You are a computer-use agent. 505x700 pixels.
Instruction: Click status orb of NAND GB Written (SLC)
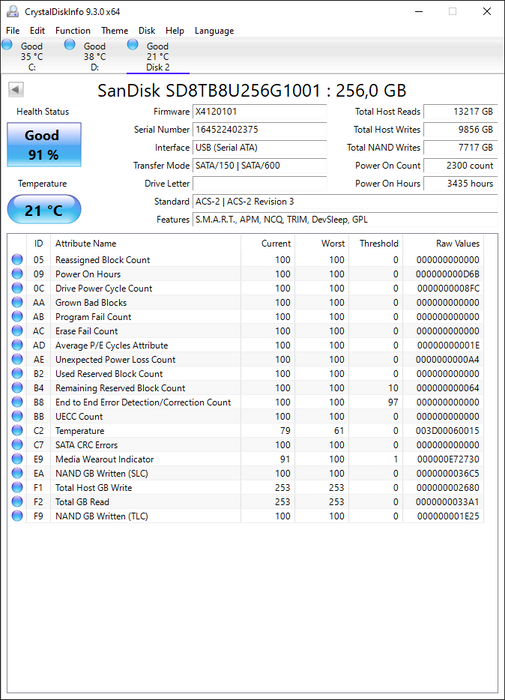pyautogui.click(x=17, y=473)
